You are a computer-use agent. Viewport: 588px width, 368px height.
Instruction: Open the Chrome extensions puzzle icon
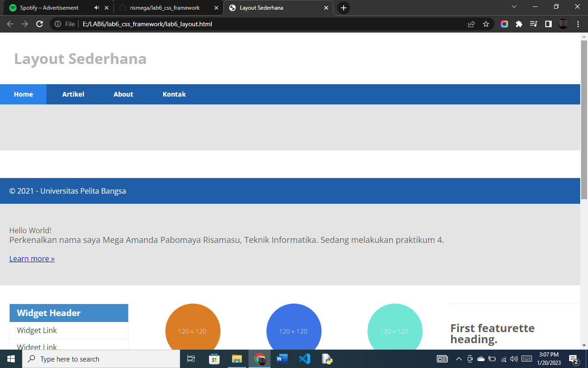519,24
